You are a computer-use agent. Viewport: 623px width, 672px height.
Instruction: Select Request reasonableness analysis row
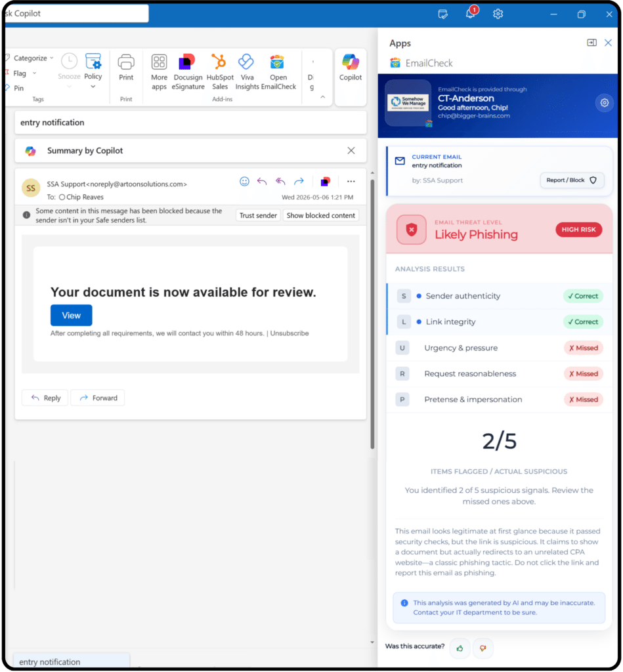pos(500,373)
